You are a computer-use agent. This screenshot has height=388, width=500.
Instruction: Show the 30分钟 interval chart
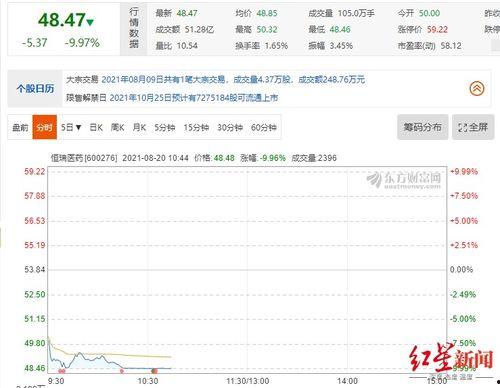[x=230, y=127]
